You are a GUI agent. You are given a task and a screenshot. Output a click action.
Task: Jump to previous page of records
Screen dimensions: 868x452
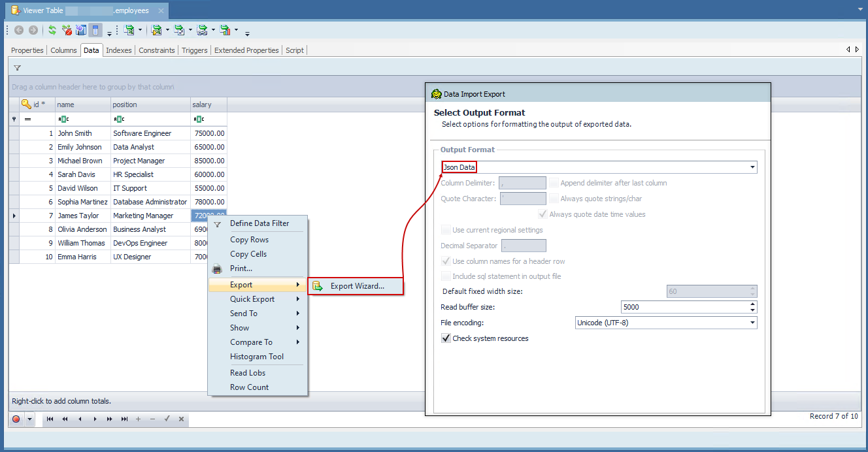pos(65,419)
